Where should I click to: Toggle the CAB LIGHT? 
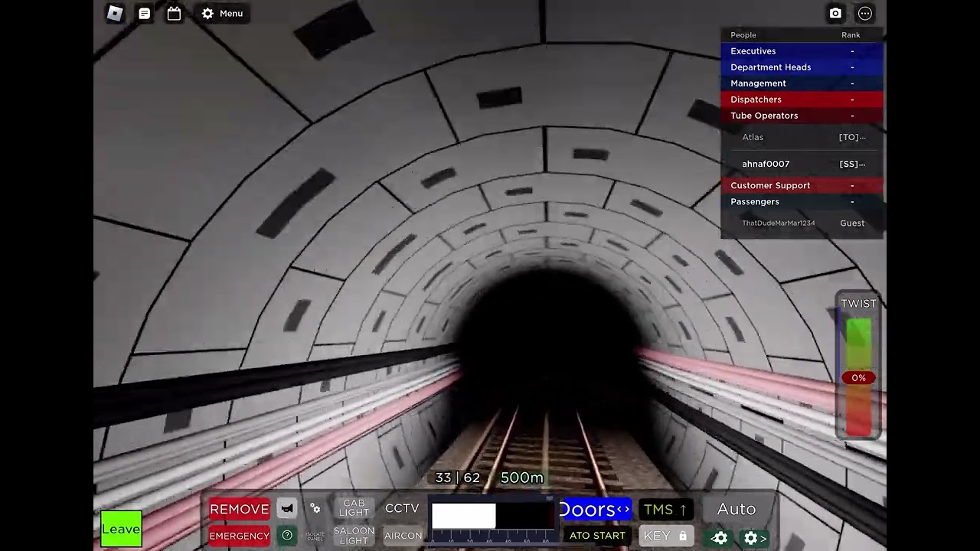coord(354,508)
